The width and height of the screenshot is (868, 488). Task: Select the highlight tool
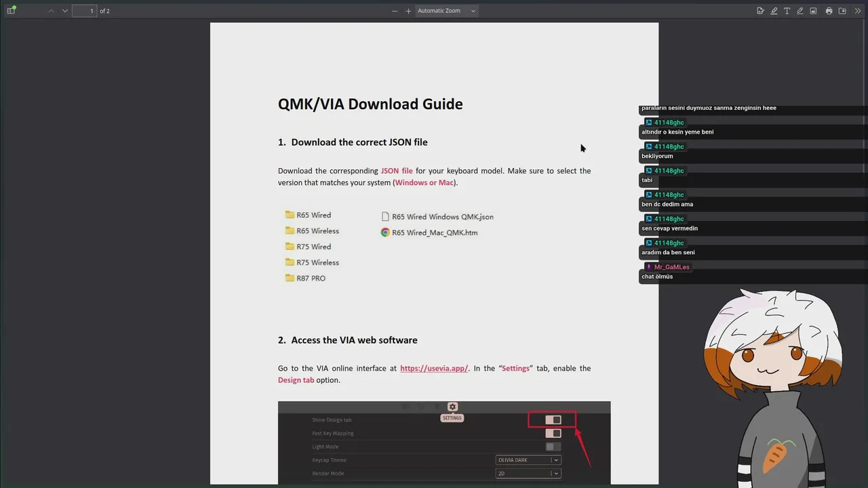point(774,11)
